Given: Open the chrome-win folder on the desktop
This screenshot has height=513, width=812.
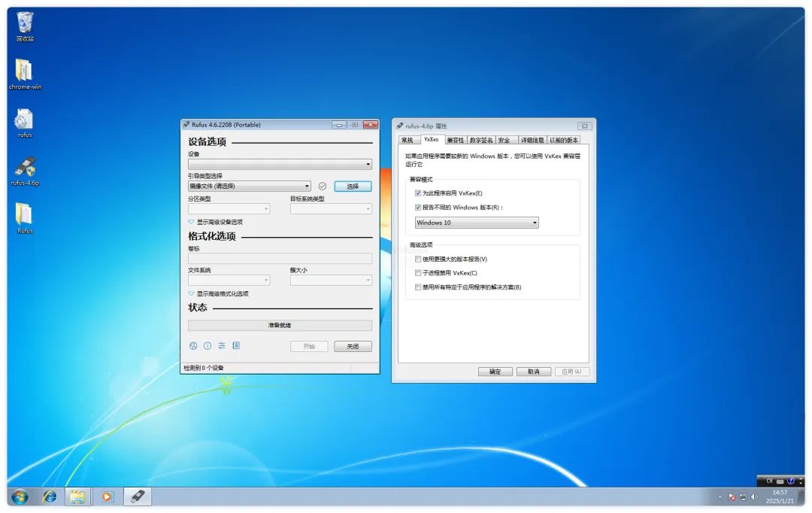Looking at the screenshot, I should click(x=24, y=71).
